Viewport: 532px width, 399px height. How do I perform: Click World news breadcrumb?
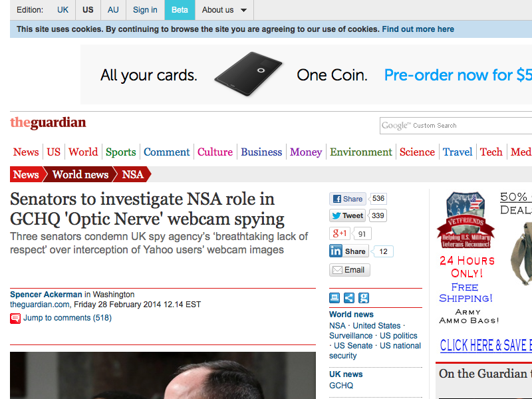pyautogui.click(x=80, y=175)
